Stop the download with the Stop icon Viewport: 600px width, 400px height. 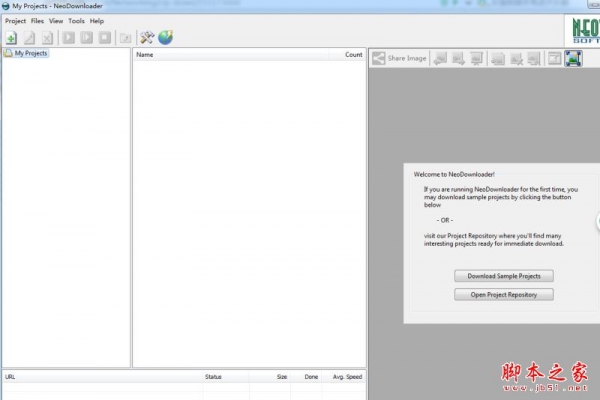click(x=104, y=38)
